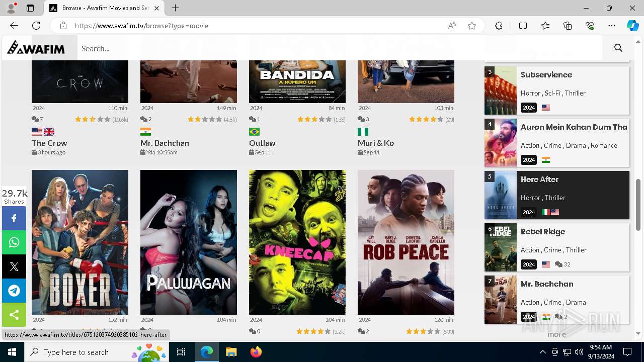Image resolution: width=644 pixels, height=362 pixels.
Task: Go back in the browser
Action: click(14, 26)
